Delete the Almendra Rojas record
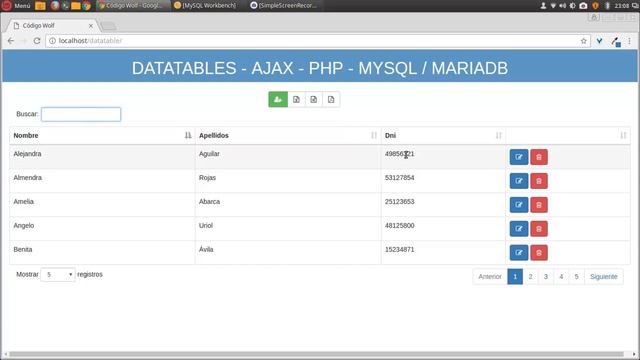The height and width of the screenshot is (360, 640). coord(539,181)
